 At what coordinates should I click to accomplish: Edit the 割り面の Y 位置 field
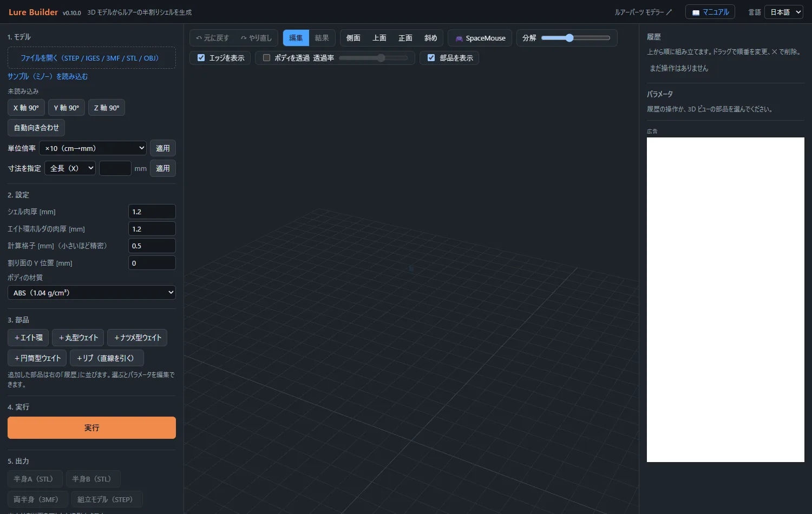tap(152, 263)
